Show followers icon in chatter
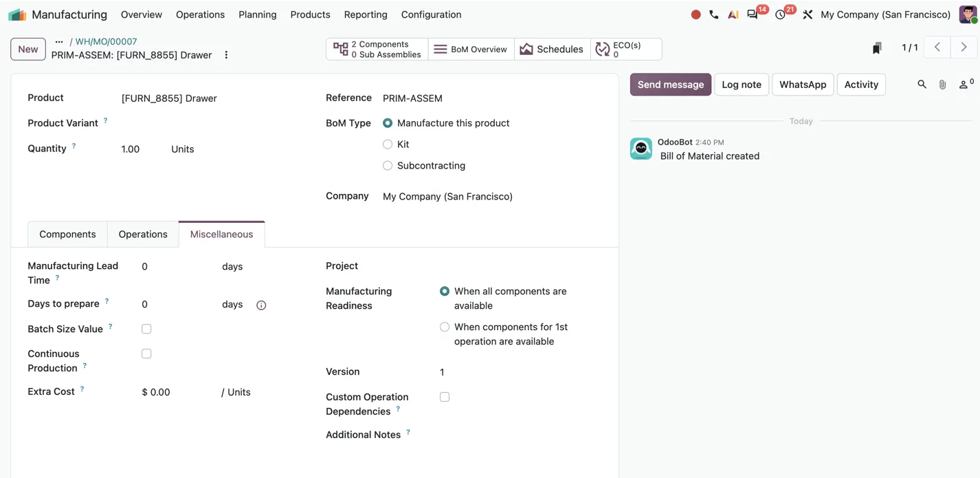980x478 pixels. pyautogui.click(x=966, y=84)
